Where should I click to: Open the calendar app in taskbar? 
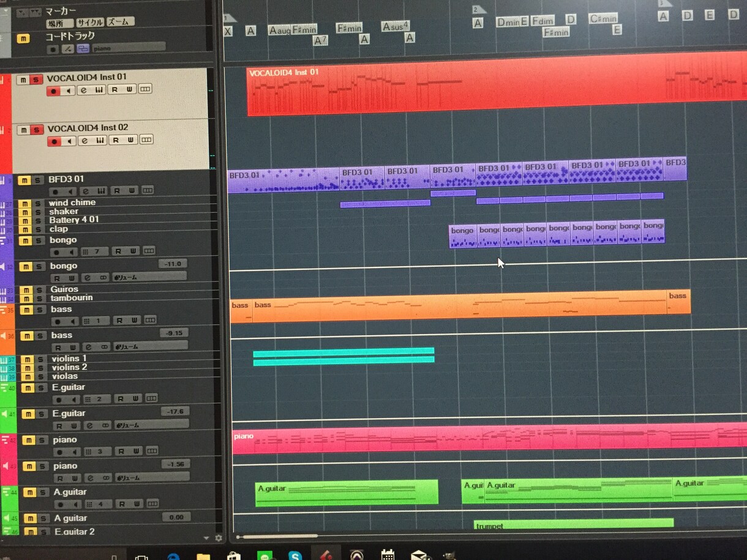coord(388,555)
